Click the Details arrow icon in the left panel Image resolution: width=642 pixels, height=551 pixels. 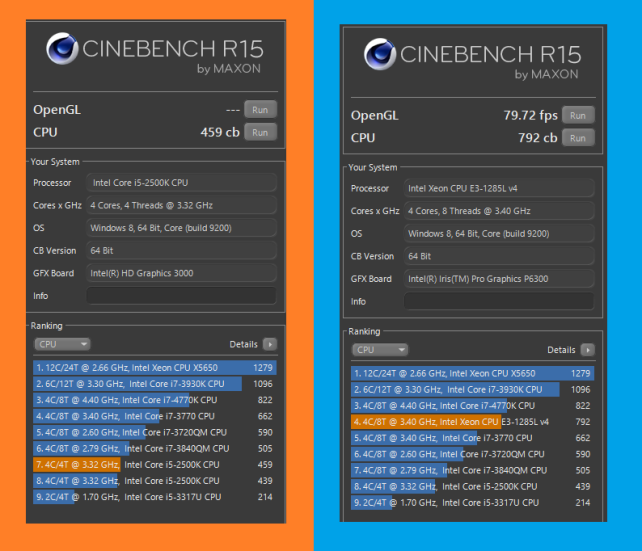[269, 344]
